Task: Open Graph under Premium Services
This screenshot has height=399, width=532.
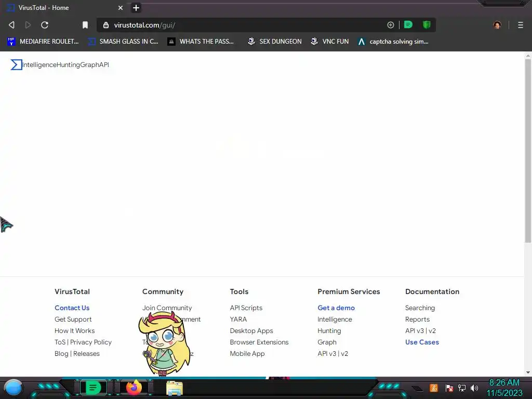Action: [x=327, y=342]
